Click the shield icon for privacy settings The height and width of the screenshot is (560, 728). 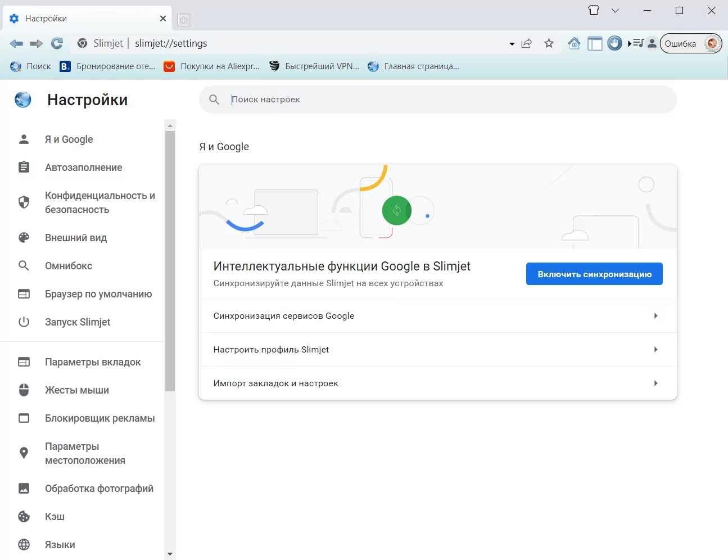pos(24,202)
